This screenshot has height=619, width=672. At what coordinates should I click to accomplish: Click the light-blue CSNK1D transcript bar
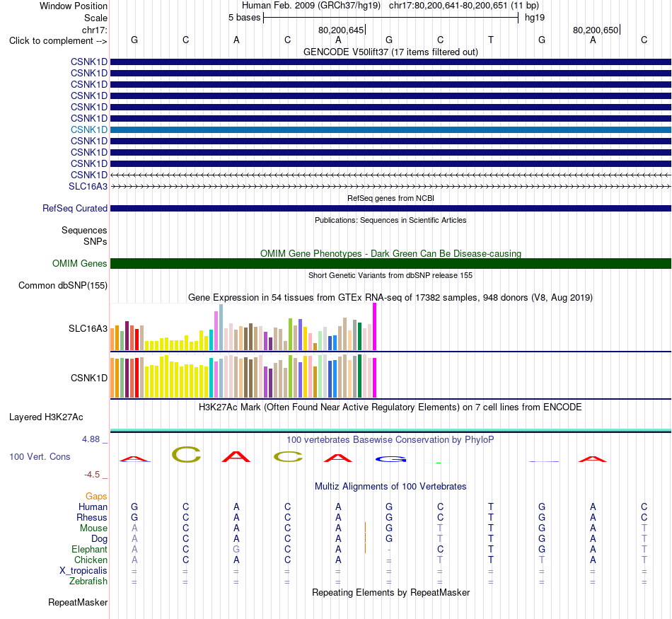pos(390,129)
